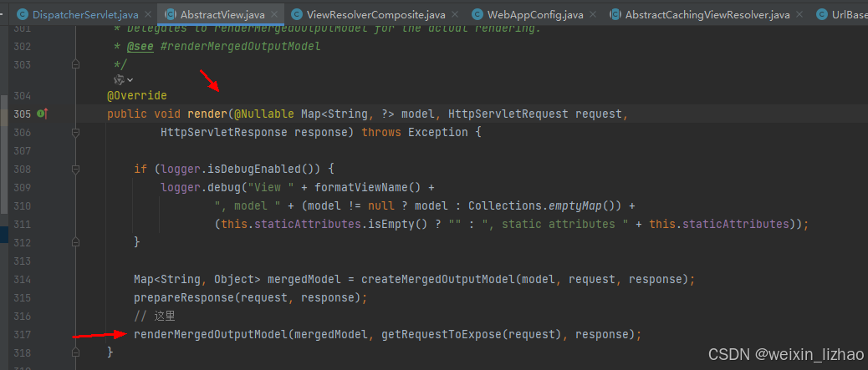The width and height of the screenshot is (868, 370).
Task: Click line number 317 in the gutter
Action: [21, 335]
